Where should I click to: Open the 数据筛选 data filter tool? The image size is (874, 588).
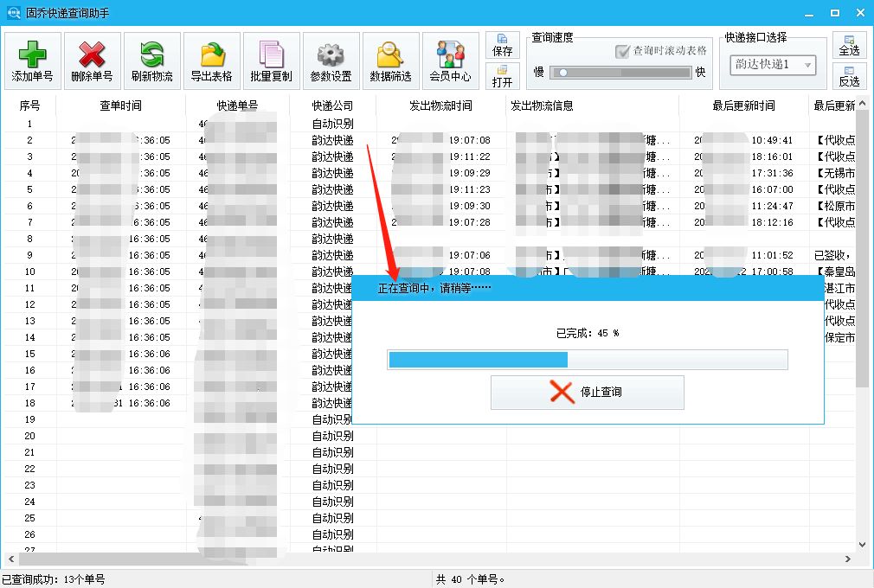coord(390,60)
